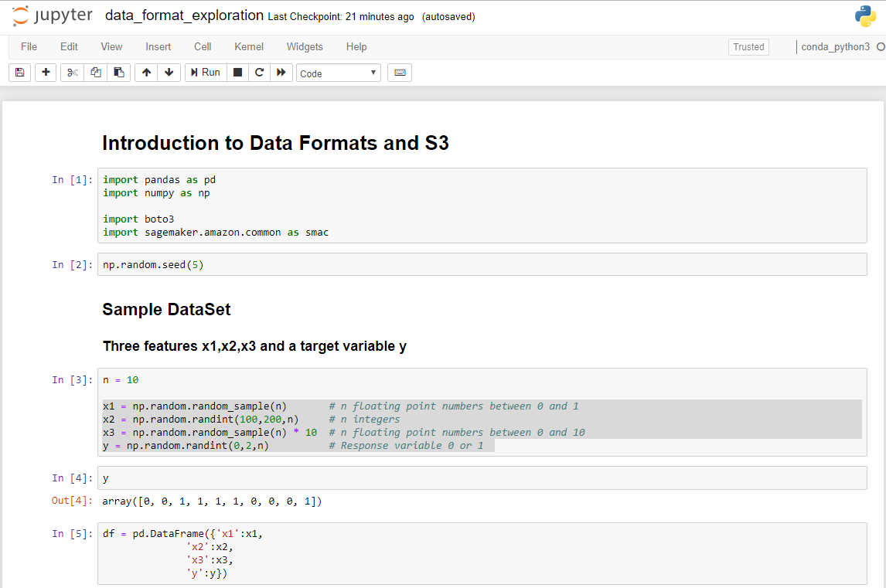Insert a cell below with plus icon
The image size is (886, 588).
[46, 73]
